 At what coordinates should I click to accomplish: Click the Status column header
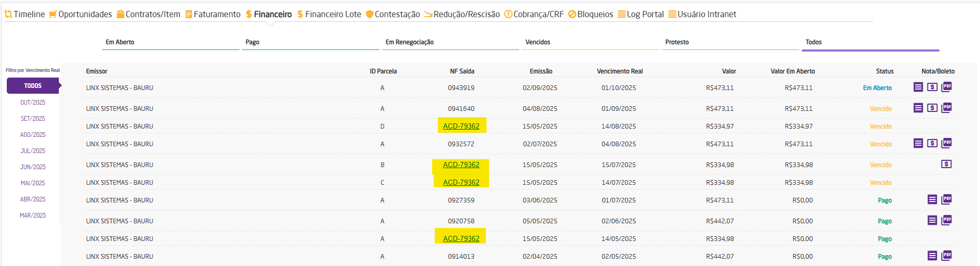click(x=885, y=71)
